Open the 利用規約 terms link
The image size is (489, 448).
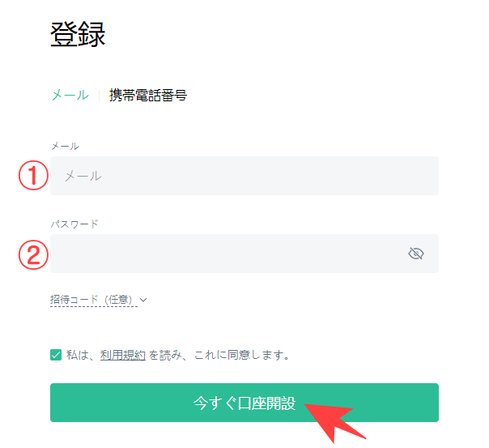pyautogui.click(x=123, y=355)
